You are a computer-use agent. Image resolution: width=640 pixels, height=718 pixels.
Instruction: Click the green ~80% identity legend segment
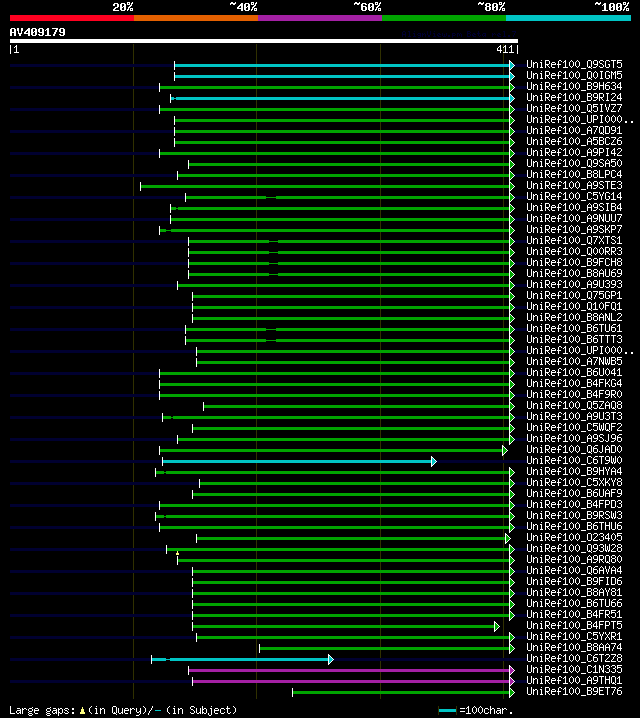[x=444, y=18]
